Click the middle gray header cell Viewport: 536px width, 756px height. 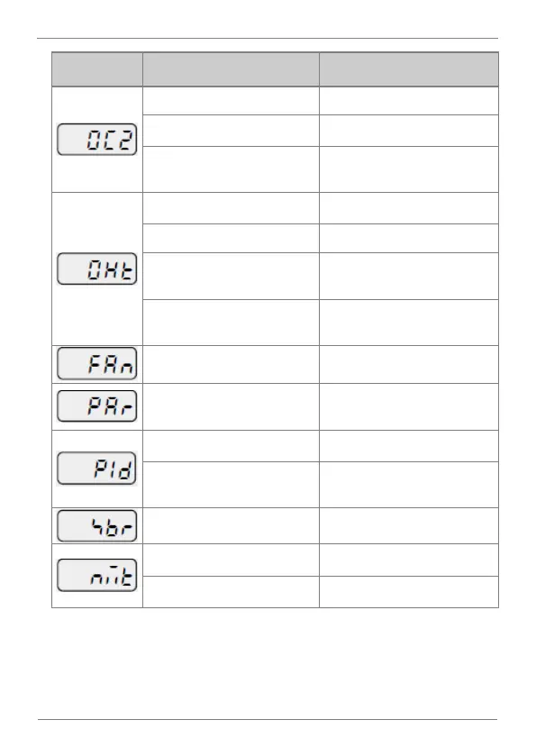(x=231, y=69)
